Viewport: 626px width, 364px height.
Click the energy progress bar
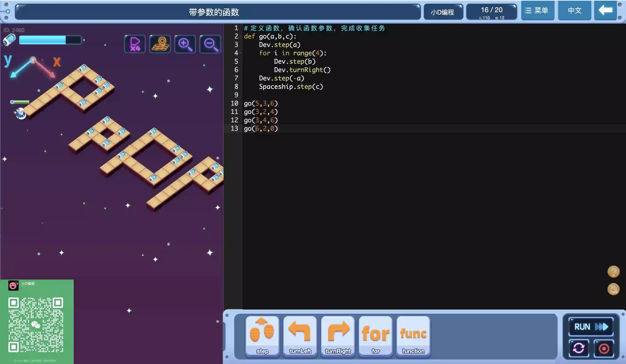50,40
